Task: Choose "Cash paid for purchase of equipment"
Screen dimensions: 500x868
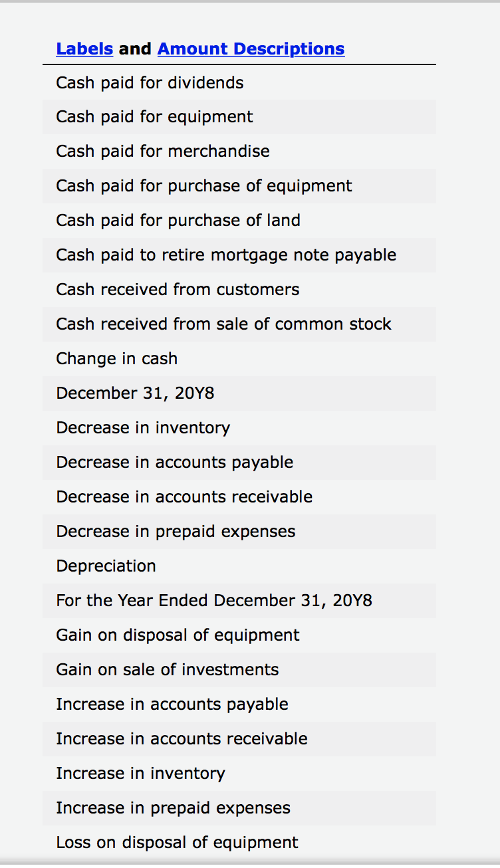Action: pos(203,185)
